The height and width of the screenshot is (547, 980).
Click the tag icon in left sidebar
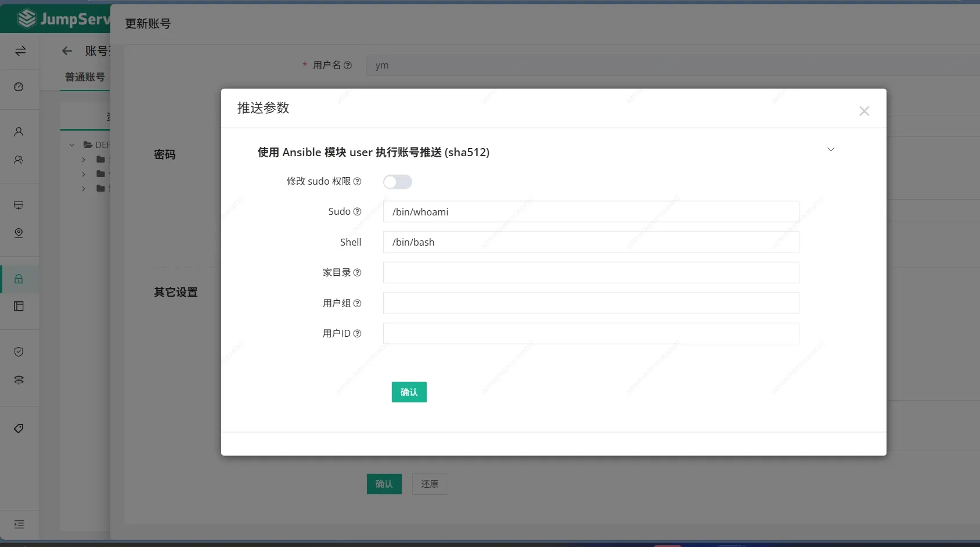pos(19,429)
